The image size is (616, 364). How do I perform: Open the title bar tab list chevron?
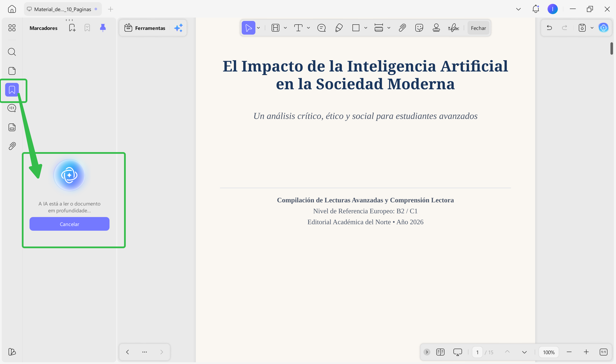[518, 9]
